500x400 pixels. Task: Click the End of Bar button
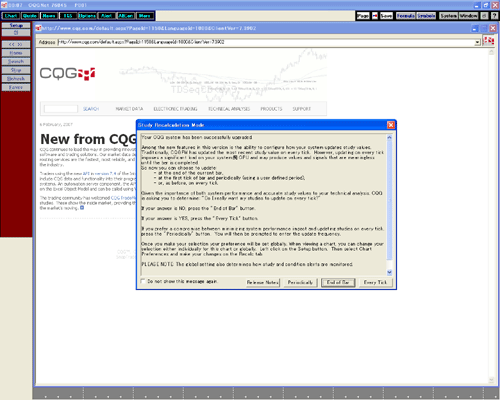coord(338,282)
